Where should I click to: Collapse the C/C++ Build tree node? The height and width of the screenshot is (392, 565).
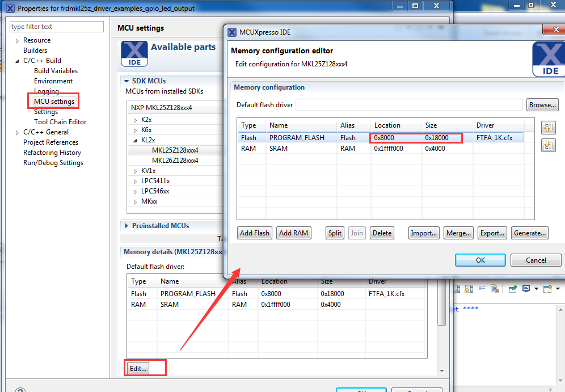point(17,61)
